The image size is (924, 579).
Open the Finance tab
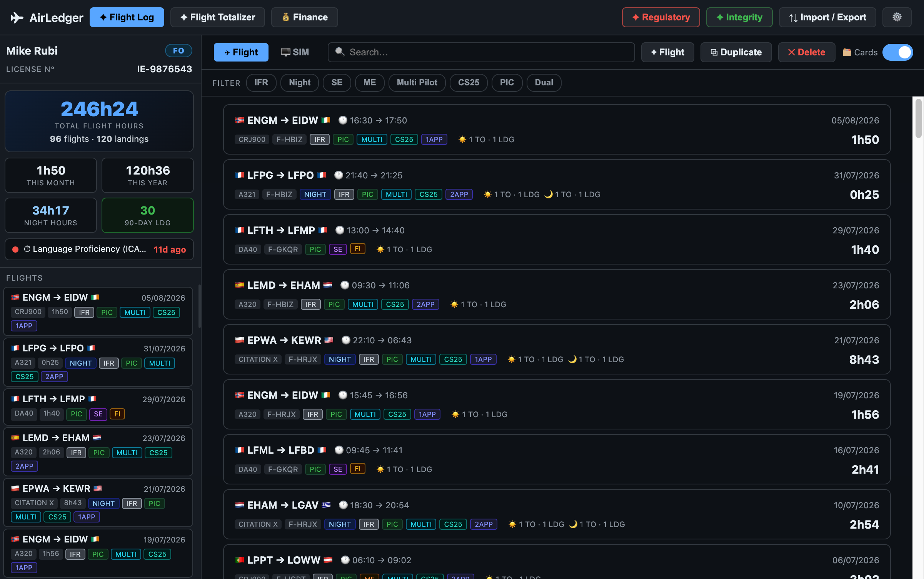[305, 17]
